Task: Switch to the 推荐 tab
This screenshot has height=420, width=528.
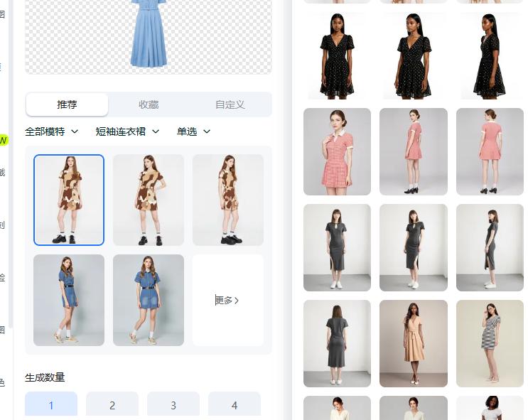Action: [x=67, y=104]
